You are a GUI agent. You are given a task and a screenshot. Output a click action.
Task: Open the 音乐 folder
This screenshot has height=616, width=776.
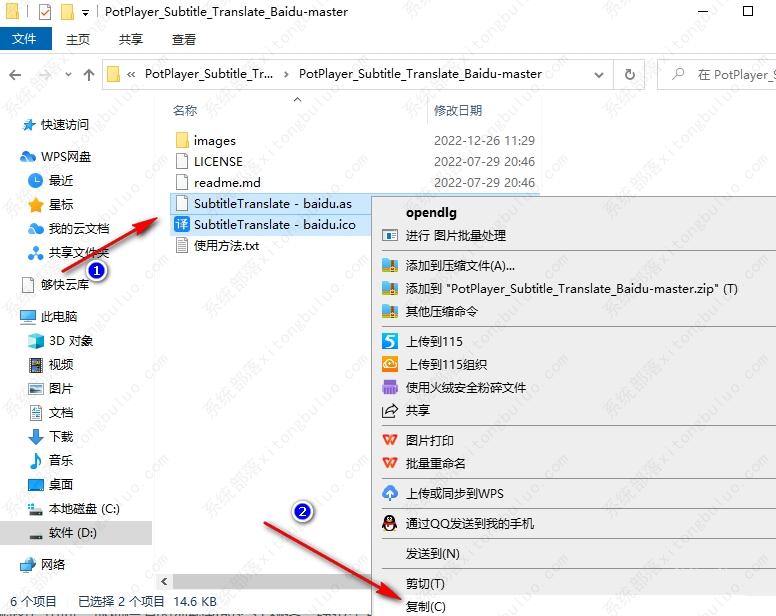coord(61,460)
